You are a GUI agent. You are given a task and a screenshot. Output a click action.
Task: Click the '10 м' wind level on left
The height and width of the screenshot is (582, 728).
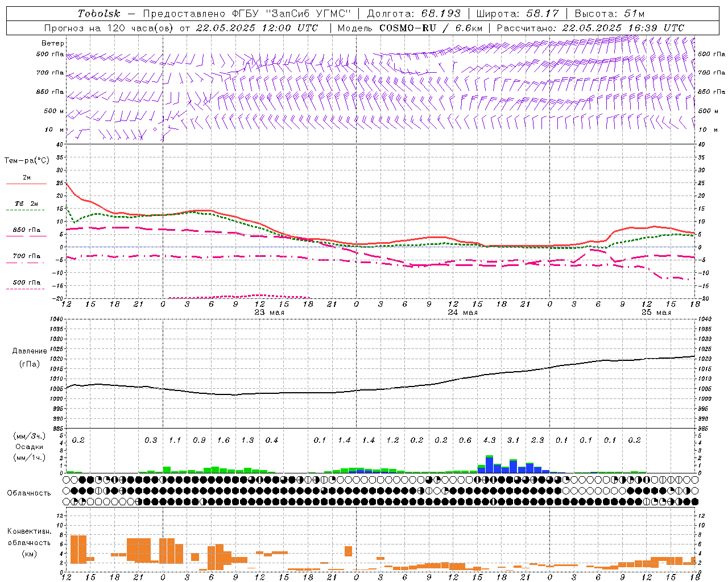tap(54, 130)
